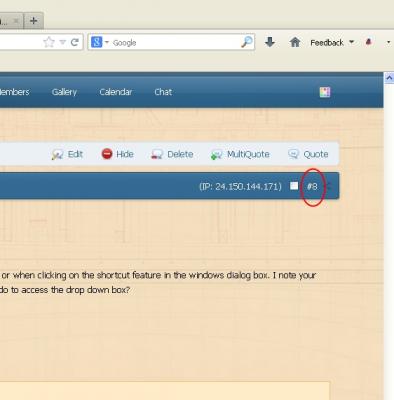Click the search magnifier icon
This screenshot has height=400, width=394.
(x=247, y=42)
